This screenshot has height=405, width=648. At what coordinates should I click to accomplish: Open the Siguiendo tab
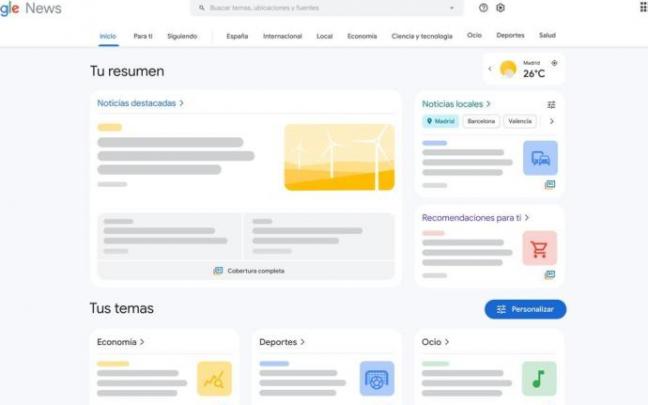pyautogui.click(x=182, y=36)
